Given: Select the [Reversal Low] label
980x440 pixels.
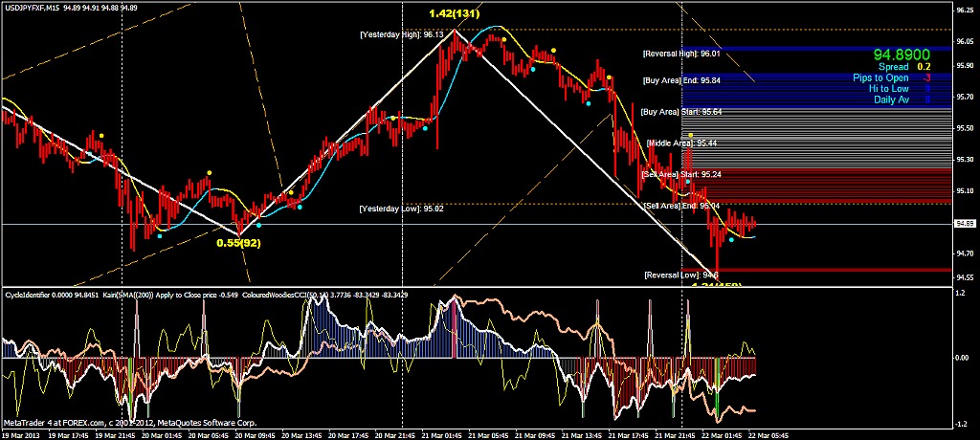Looking at the screenshot, I should tap(680, 275).
